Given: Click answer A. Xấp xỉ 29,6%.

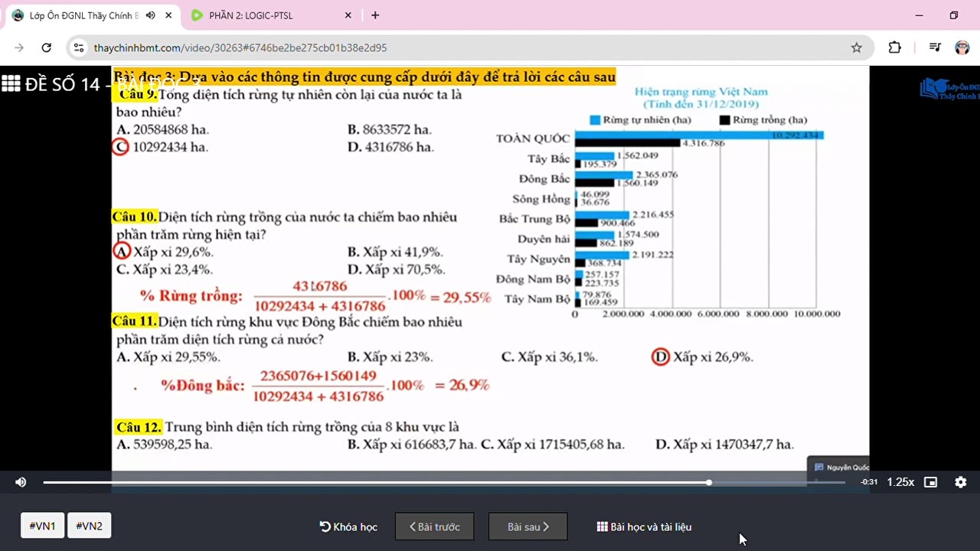Looking at the screenshot, I should [x=164, y=252].
